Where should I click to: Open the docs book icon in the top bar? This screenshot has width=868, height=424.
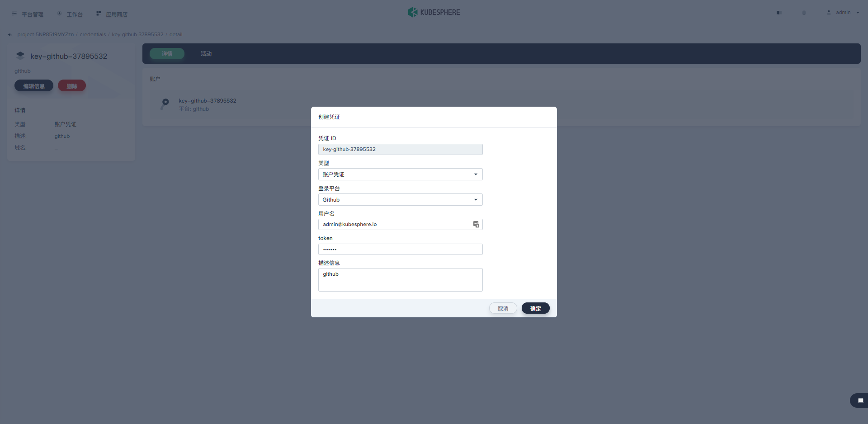[779, 13]
